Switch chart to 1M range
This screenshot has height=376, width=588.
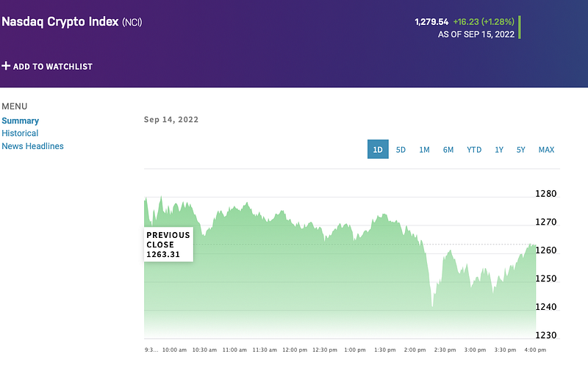pos(424,150)
